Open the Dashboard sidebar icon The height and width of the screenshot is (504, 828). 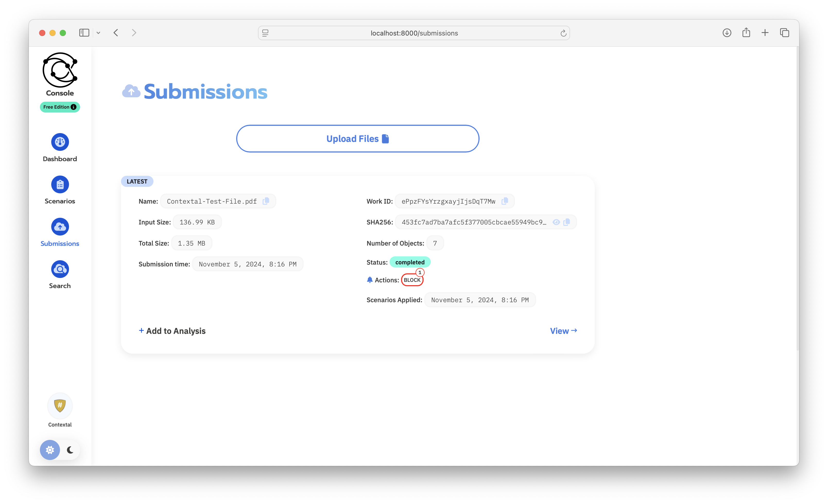60,142
